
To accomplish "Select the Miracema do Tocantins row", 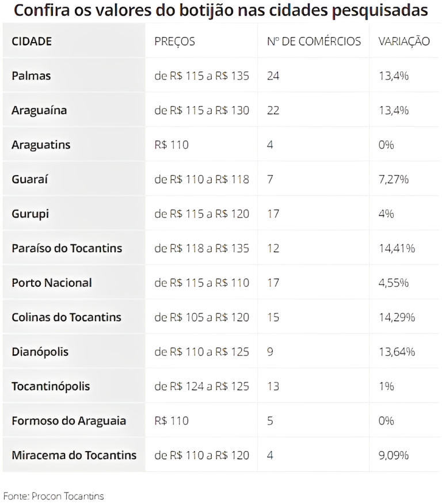I will pyautogui.click(x=220, y=455).
